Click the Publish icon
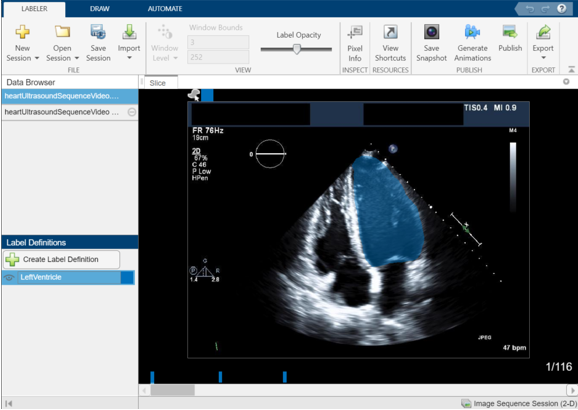 tap(510, 32)
